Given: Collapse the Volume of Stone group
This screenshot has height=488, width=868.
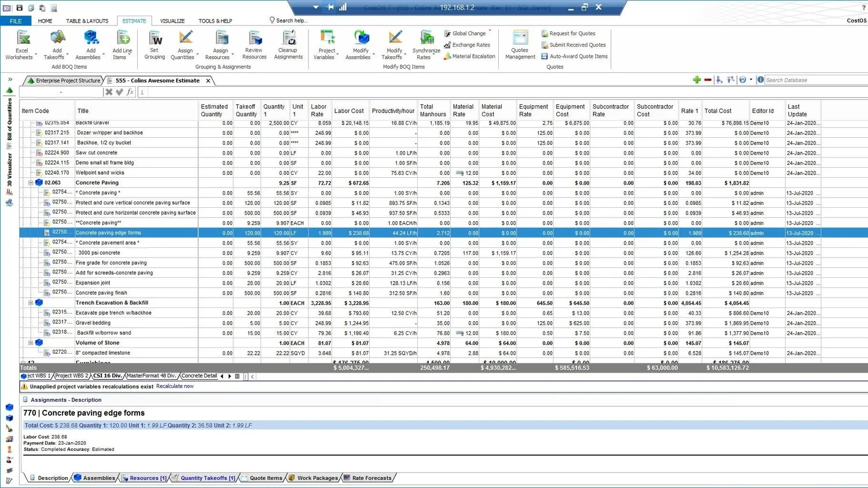Looking at the screenshot, I should 31,343.
